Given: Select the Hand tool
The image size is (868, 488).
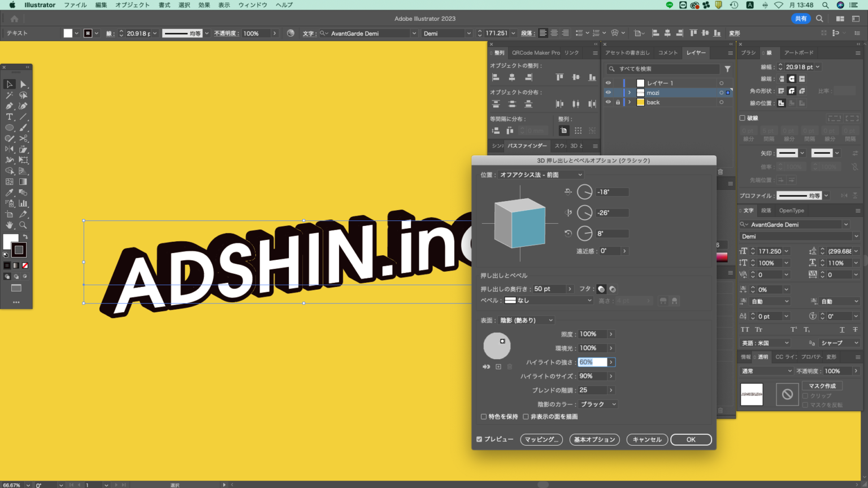Looking at the screenshot, I should coord(10,225).
